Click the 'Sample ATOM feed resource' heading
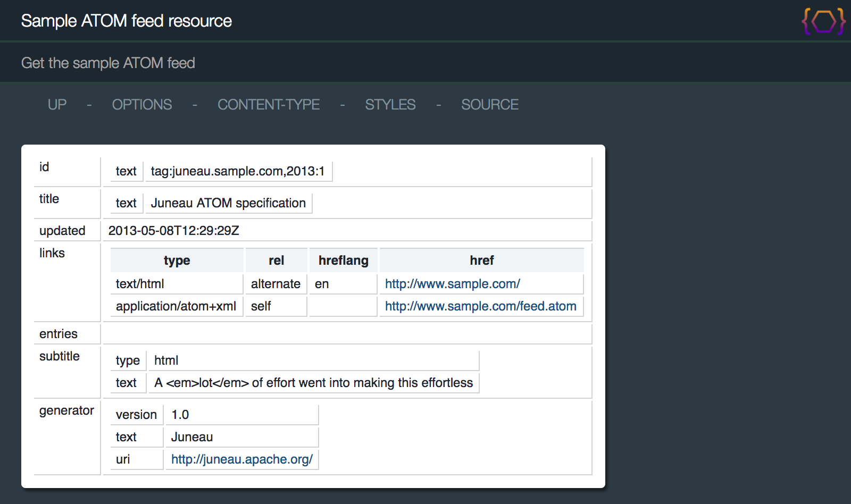The width and height of the screenshot is (851, 504). pos(126,21)
